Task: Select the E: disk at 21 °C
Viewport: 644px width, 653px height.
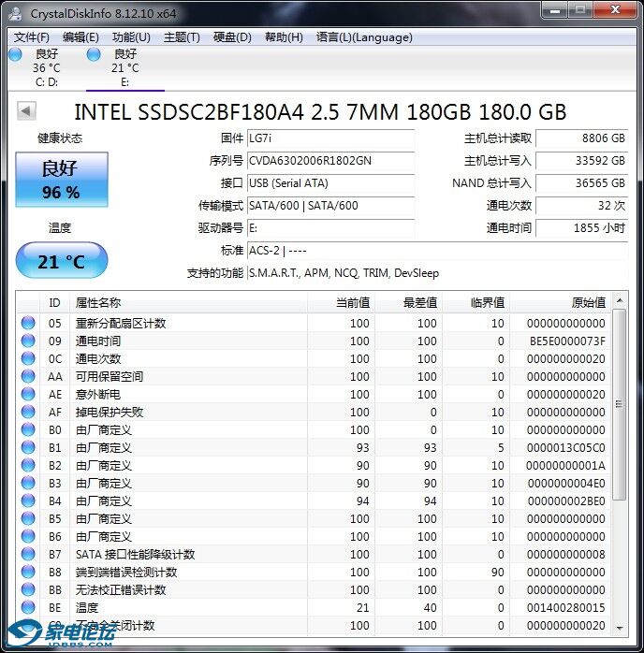Action: pyautogui.click(x=125, y=68)
